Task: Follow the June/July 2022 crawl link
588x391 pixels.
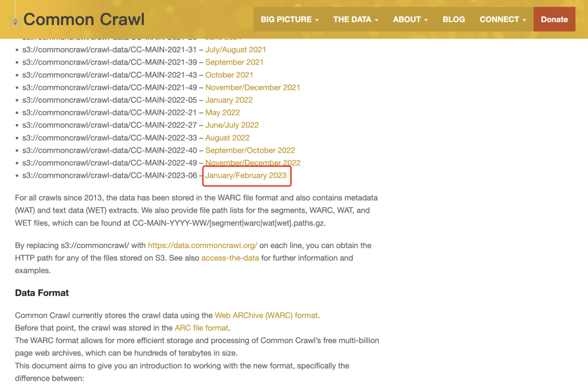Action: tap(232, 125)
